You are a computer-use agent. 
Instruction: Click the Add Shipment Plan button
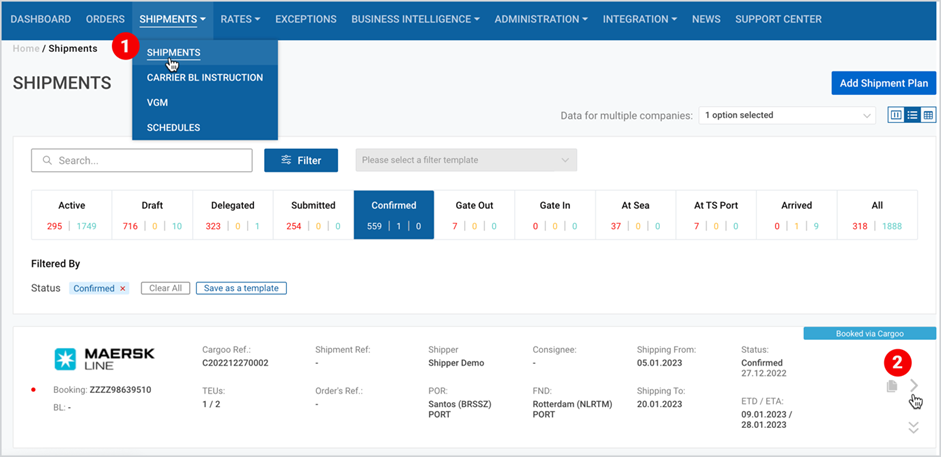[883, 83]
